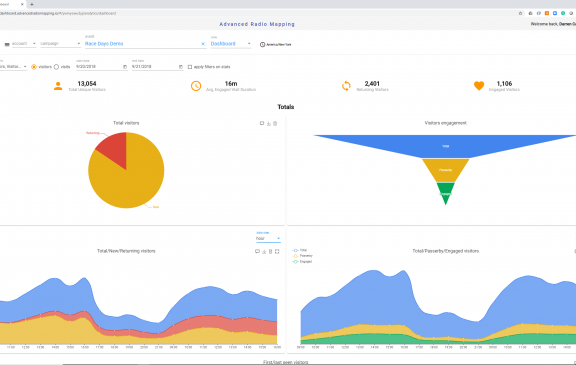The image size is (576, 365).
Task: Change the data step hour dropdown
Action: 268,239
